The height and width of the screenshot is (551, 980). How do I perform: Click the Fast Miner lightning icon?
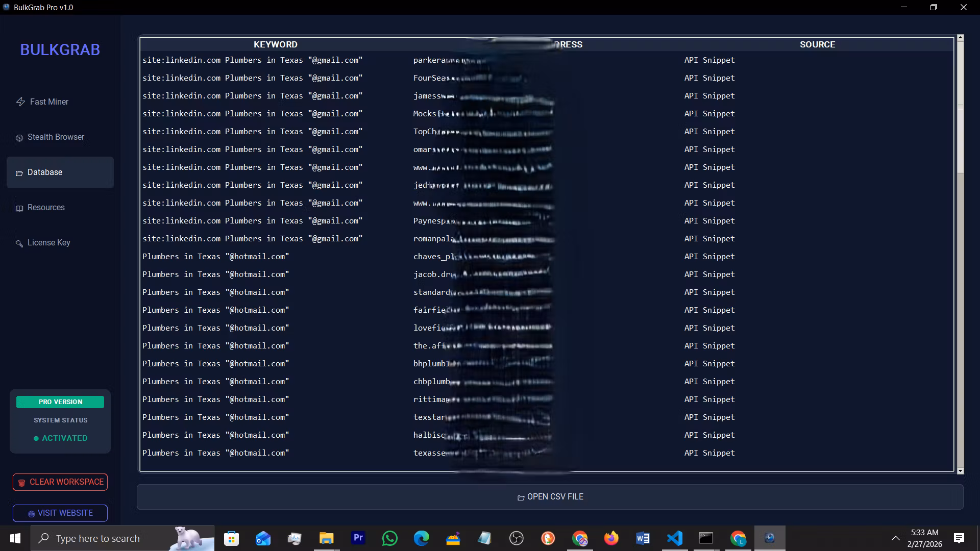coord(20,102)
